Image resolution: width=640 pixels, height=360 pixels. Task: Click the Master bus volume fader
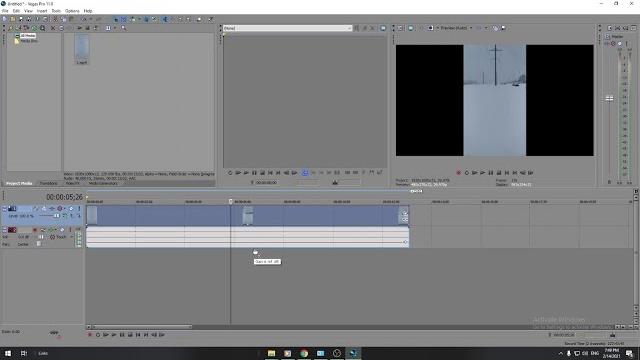[609, 98]
